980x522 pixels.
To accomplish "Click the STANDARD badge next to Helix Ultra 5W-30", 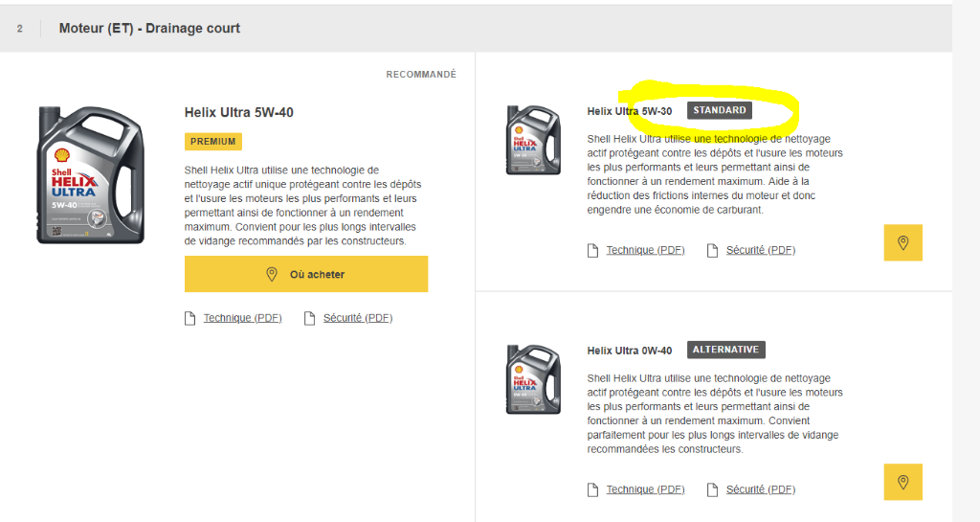I will click(720, 111).
